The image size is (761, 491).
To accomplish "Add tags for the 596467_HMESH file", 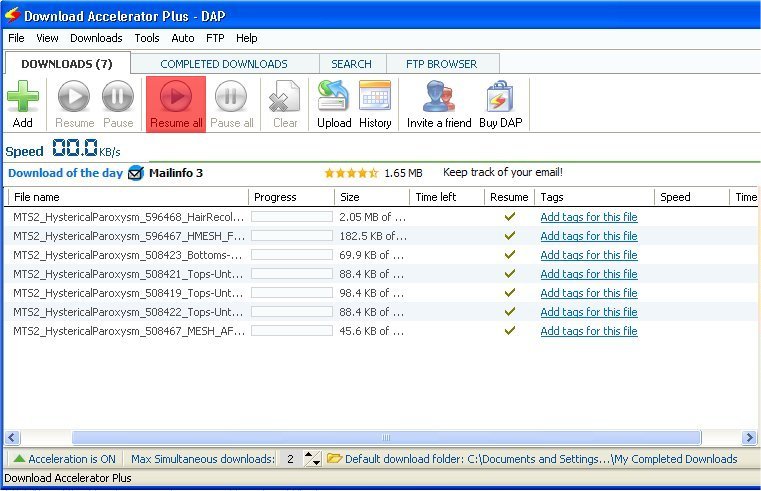I will 589,236.
